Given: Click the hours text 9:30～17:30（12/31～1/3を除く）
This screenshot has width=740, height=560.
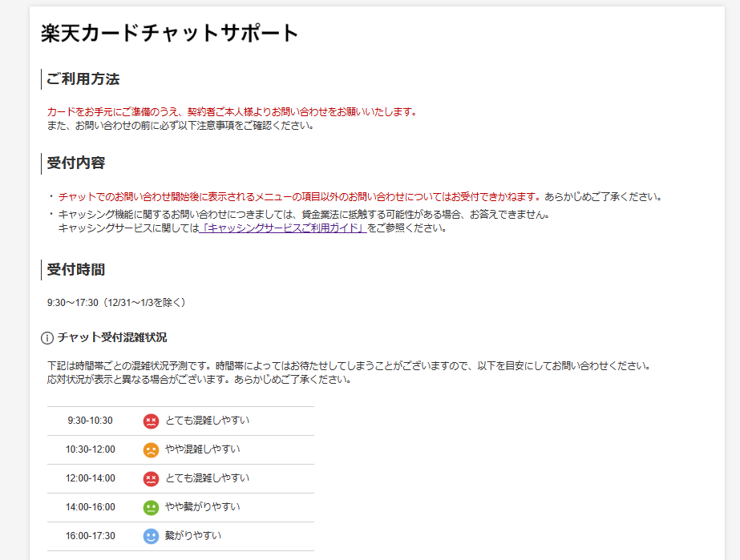Looking at the screenshot, I should pos(116,303).
